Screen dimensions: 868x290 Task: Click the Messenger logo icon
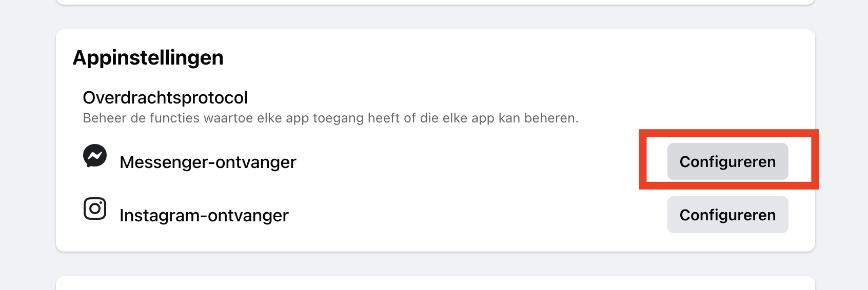[95, 156]
